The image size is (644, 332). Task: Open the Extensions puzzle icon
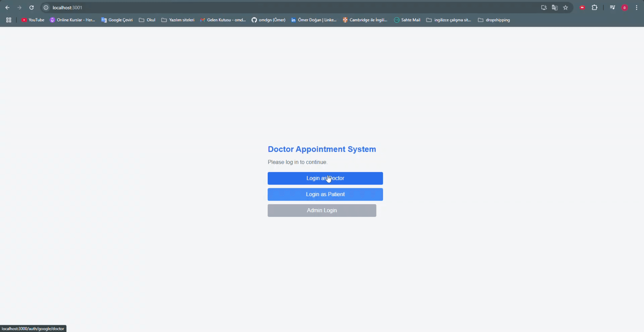594,8
